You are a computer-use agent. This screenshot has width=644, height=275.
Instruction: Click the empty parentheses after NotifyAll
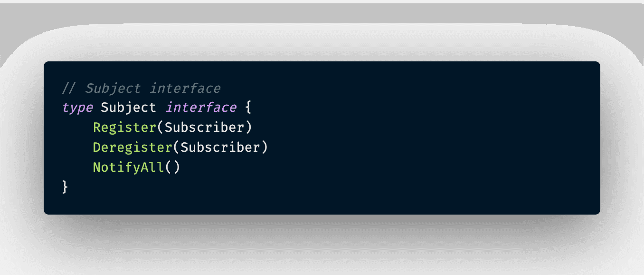pos(173,167)
